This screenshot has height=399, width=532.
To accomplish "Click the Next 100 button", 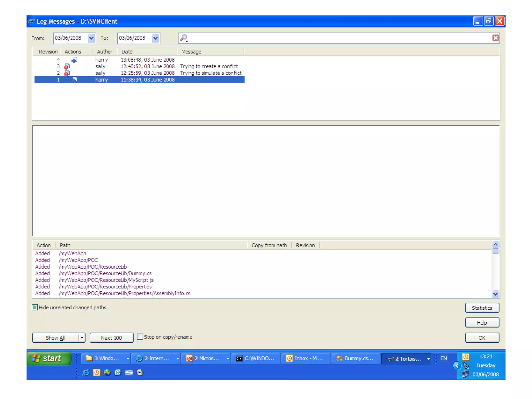I will 111,338.
